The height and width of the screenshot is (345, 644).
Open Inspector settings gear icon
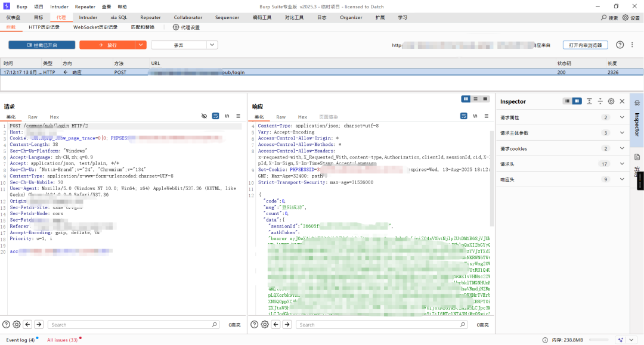[611, 101]
